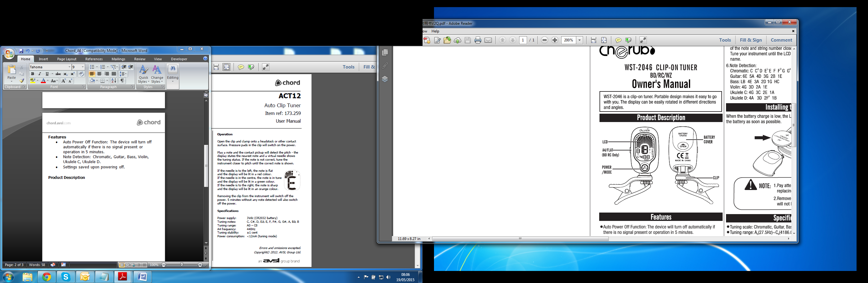
Task: Switch to the Page Layout tab
Action: (x=67, y=59)
